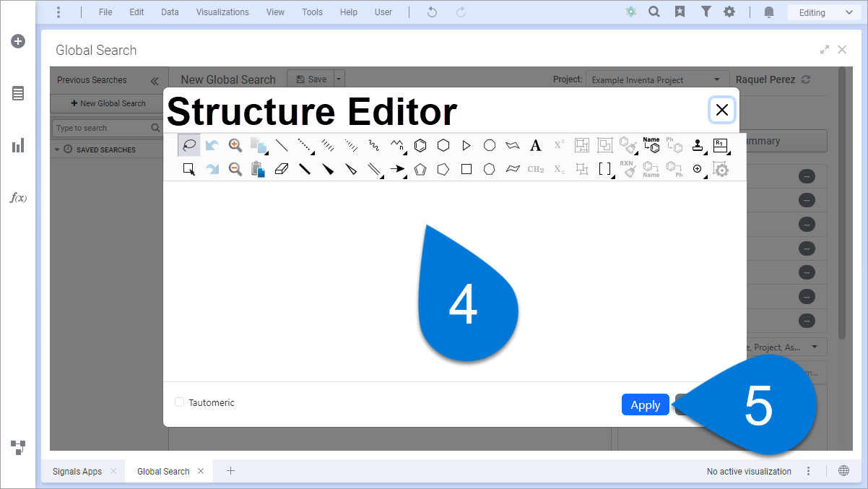868x489 pixels.
Task: Select the double bond tool
Action: (x=374, y=169)
